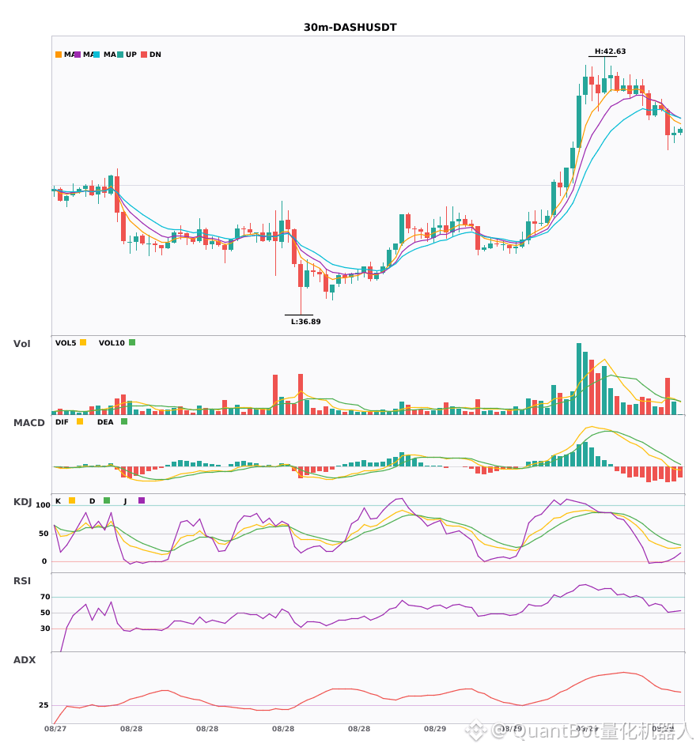Click the RSI axis value 70
The width and height of the screenshot is (700, 751).
45,597
